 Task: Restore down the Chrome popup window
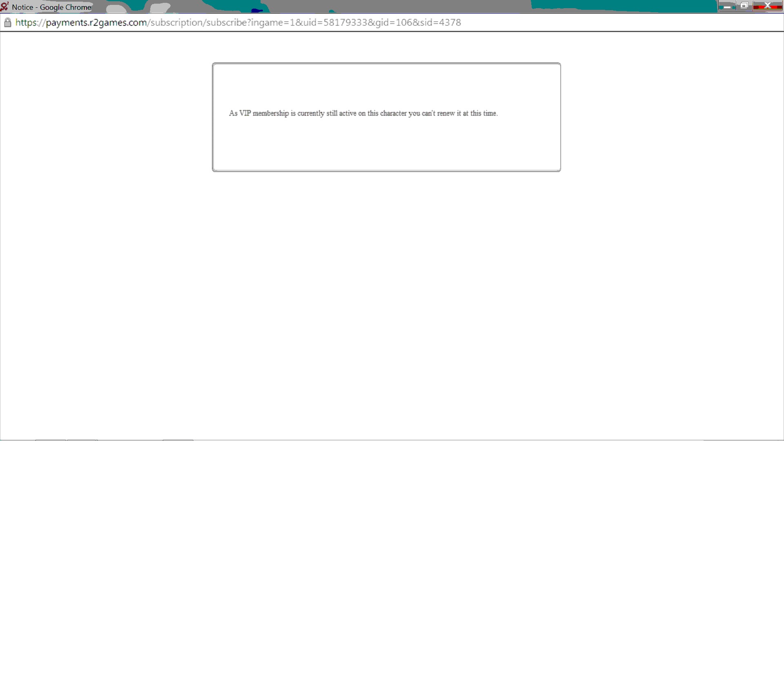click(744, 6)
